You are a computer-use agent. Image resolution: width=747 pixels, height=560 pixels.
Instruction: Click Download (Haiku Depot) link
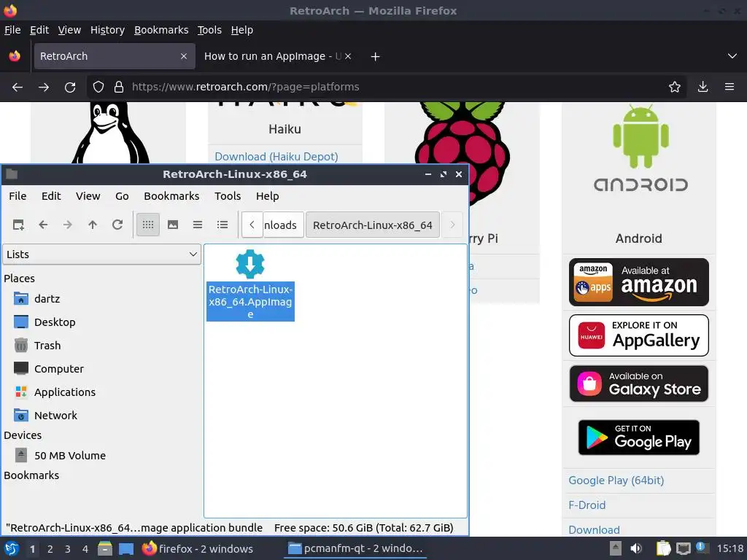pos(276,157)
